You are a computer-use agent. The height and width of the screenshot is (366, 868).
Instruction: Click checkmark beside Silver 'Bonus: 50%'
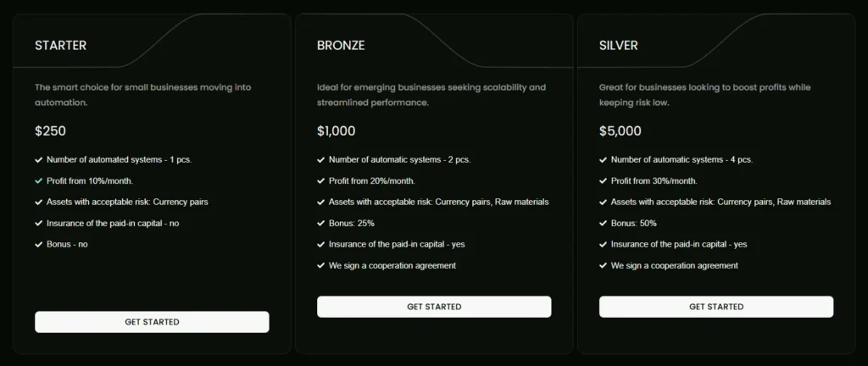click(x=604, y=223)
